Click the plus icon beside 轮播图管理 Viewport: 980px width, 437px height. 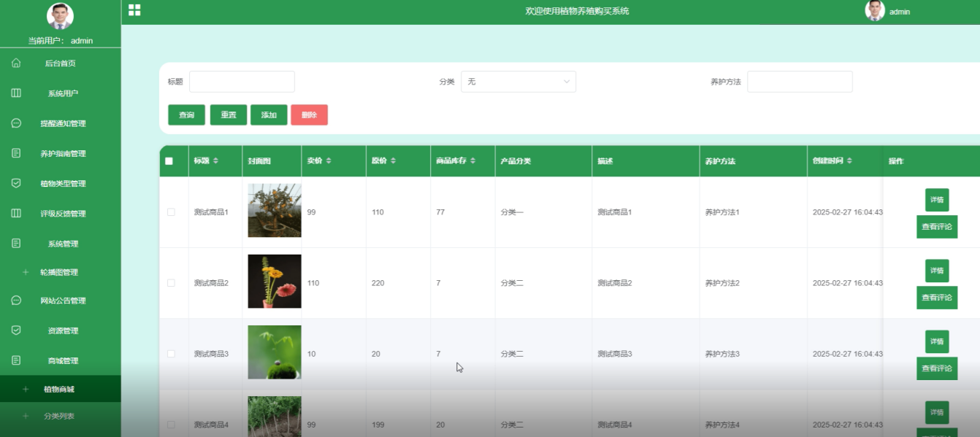[x=26, y=272]
